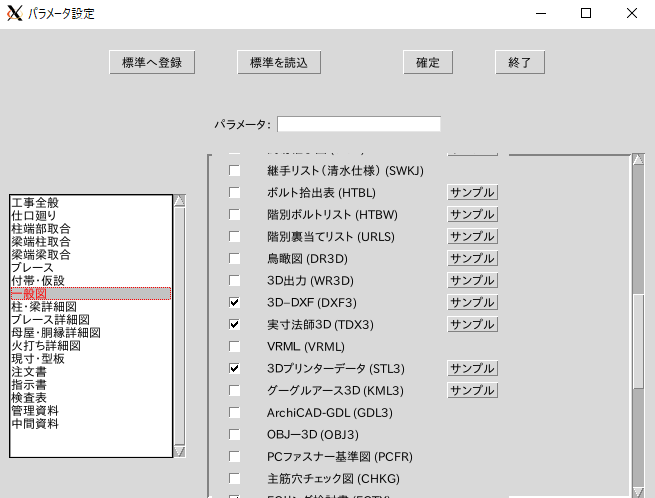This screenshot has width=655, height=498.
Task: Toggle 3Dプリンターデータ (STL3) checkbox
Action: (x=234, y=368)
